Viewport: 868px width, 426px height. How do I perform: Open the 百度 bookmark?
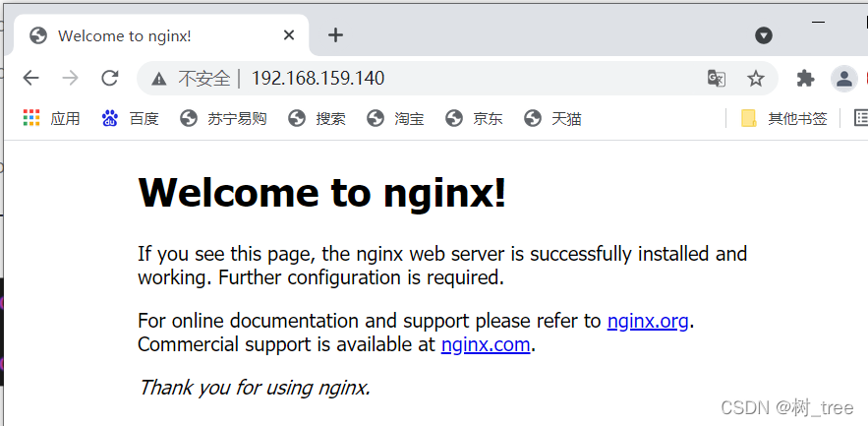(130, 118)
